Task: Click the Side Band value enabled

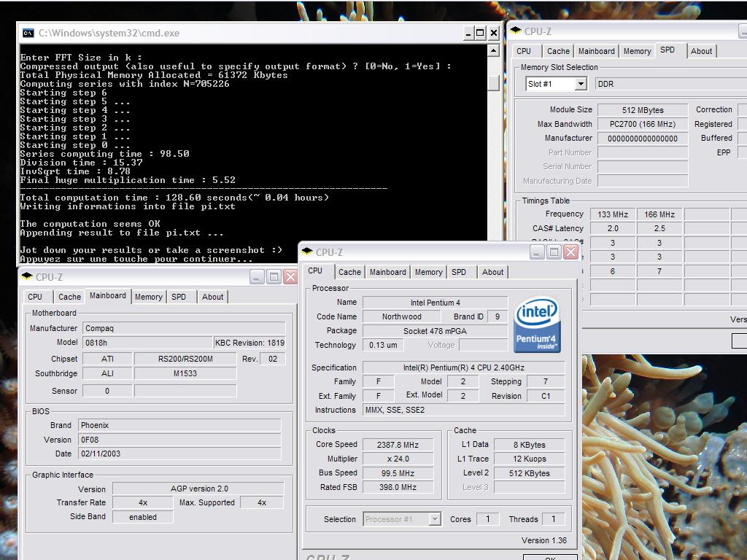Action: (x=143, y=517)
